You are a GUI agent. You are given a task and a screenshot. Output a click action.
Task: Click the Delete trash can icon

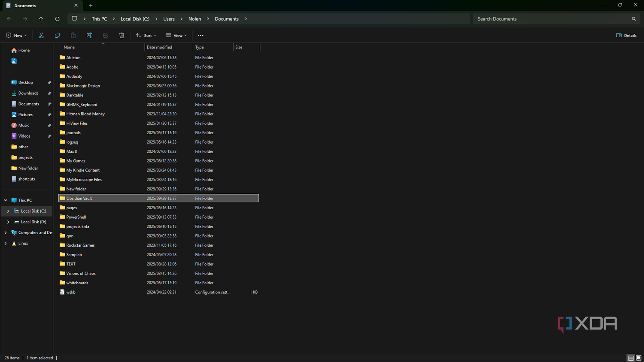122,35
